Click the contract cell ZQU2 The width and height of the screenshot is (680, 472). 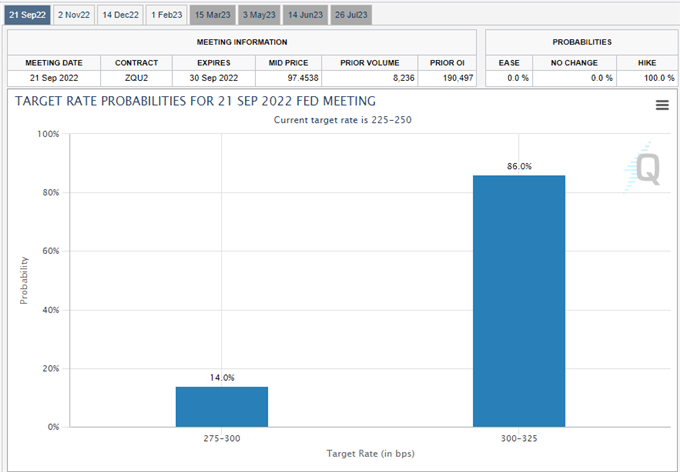(137, 78)
